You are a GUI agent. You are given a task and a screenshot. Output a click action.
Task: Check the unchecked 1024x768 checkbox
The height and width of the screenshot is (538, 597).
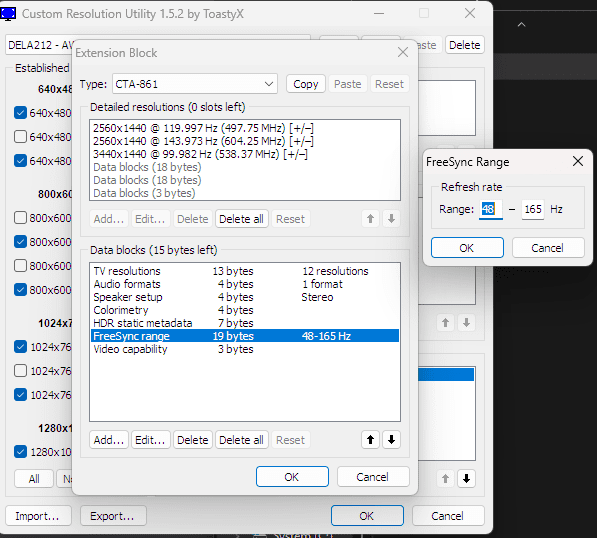tap(20, 371)
